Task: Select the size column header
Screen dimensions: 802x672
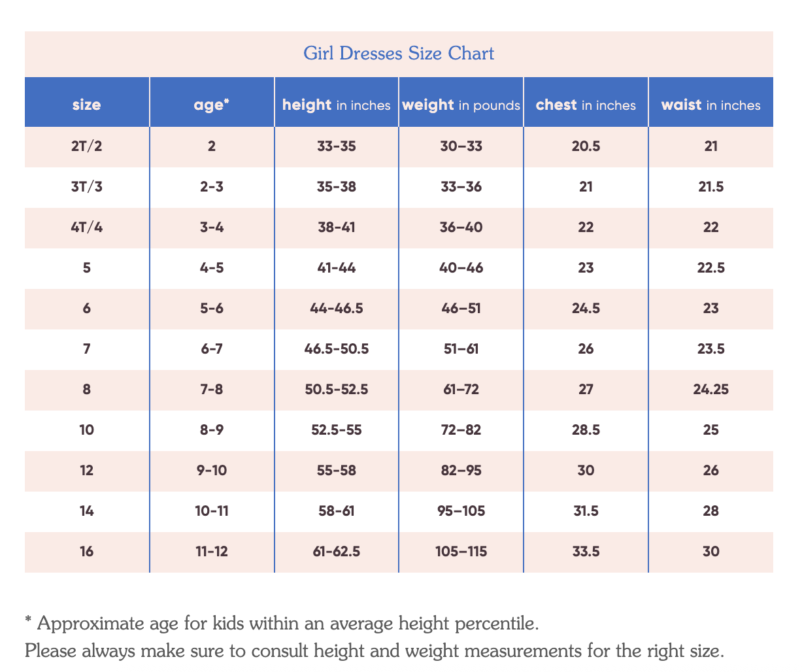Action: [87, 105]
